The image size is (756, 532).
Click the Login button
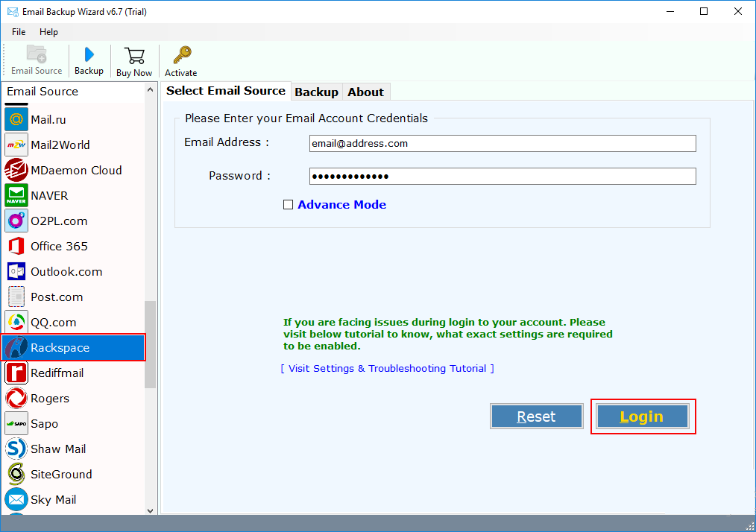pyautogui.click(x=642, y=417)
